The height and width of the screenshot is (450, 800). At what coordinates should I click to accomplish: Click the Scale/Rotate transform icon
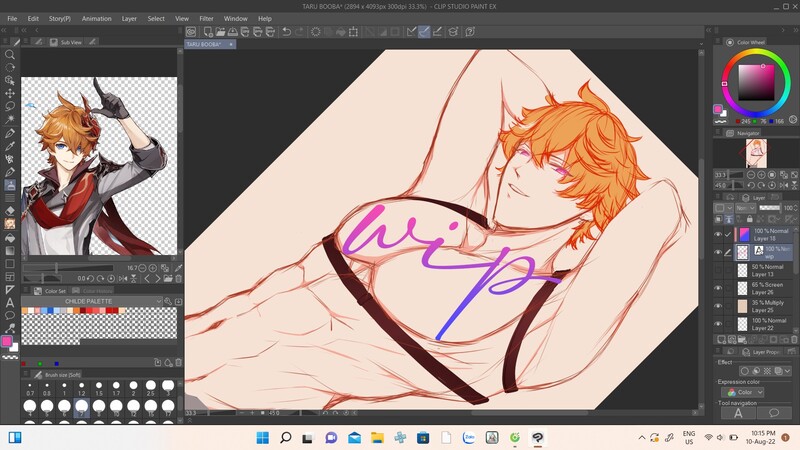click(353, 32)
